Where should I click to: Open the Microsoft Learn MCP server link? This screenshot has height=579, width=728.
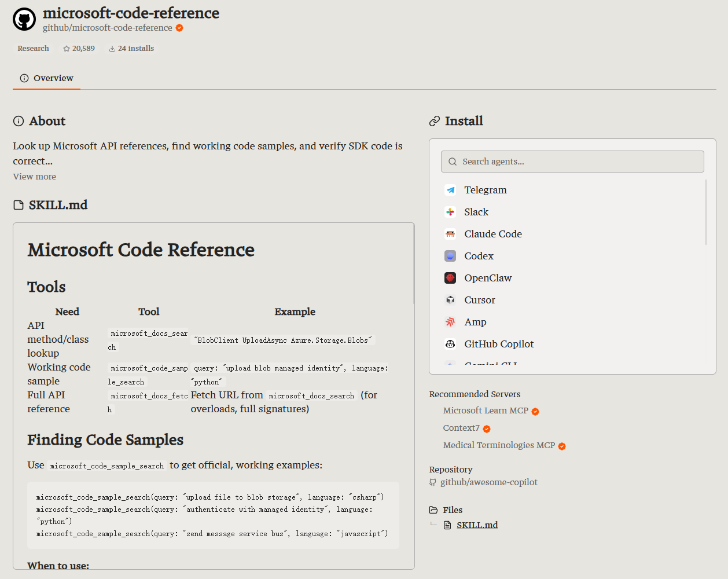coord(486,411)
